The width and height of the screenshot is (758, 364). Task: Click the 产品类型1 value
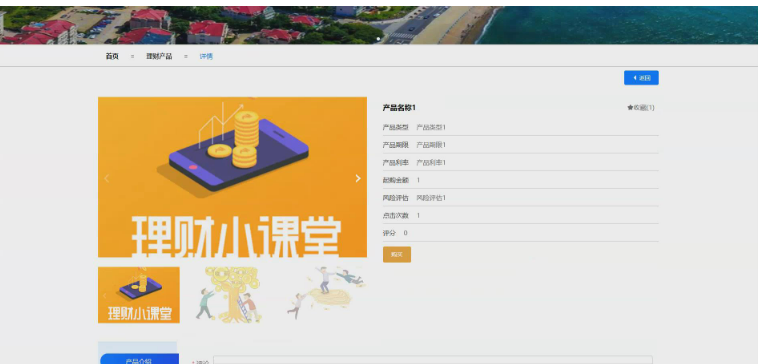click(x=431, y=128)
